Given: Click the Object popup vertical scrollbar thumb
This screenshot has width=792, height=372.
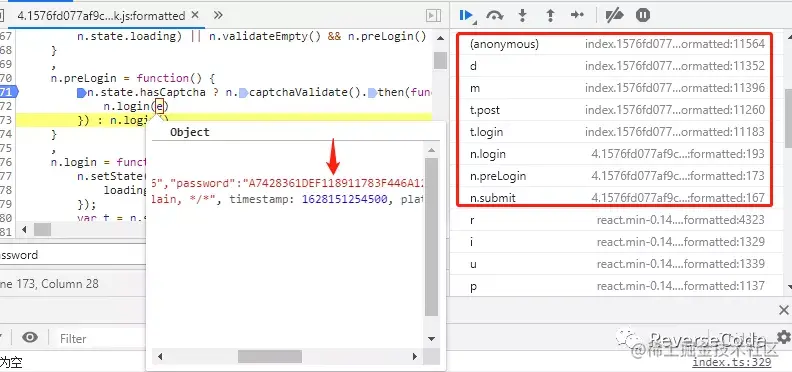Looking at the screenshot, I should pyautogui.click(x=431, y=237).
